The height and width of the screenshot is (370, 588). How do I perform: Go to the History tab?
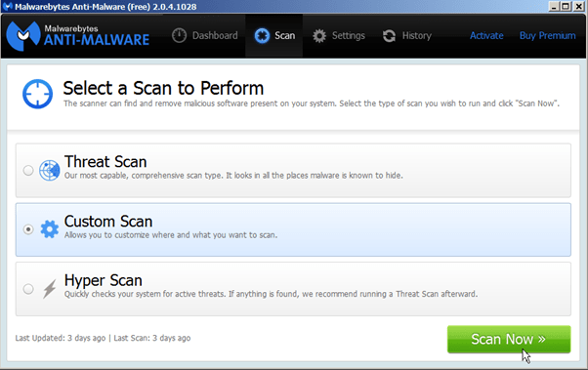point(407,35)
